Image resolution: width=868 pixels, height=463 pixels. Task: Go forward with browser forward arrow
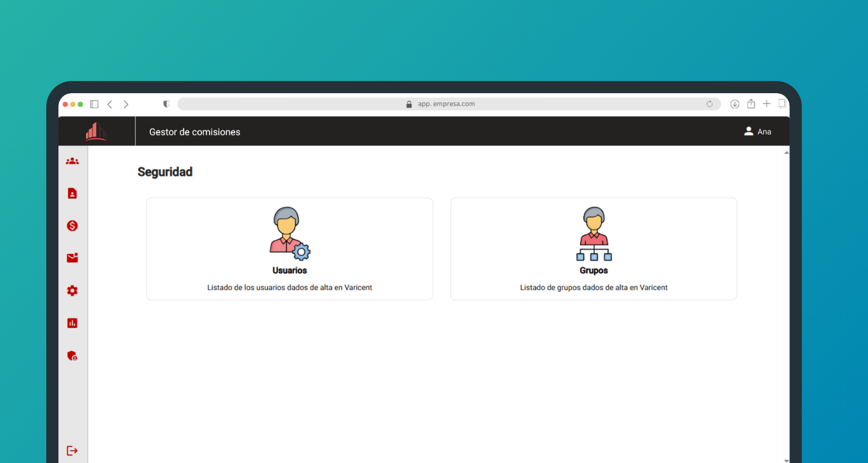pos(126,104)
